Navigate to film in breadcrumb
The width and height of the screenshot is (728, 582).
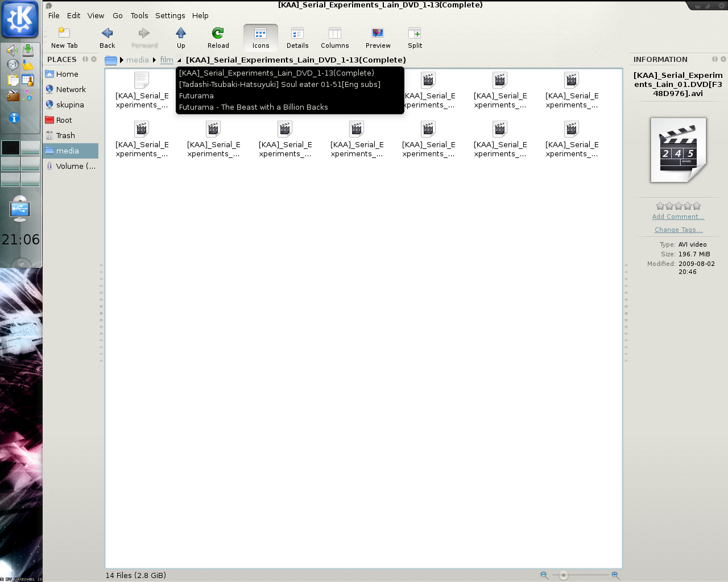167,60
